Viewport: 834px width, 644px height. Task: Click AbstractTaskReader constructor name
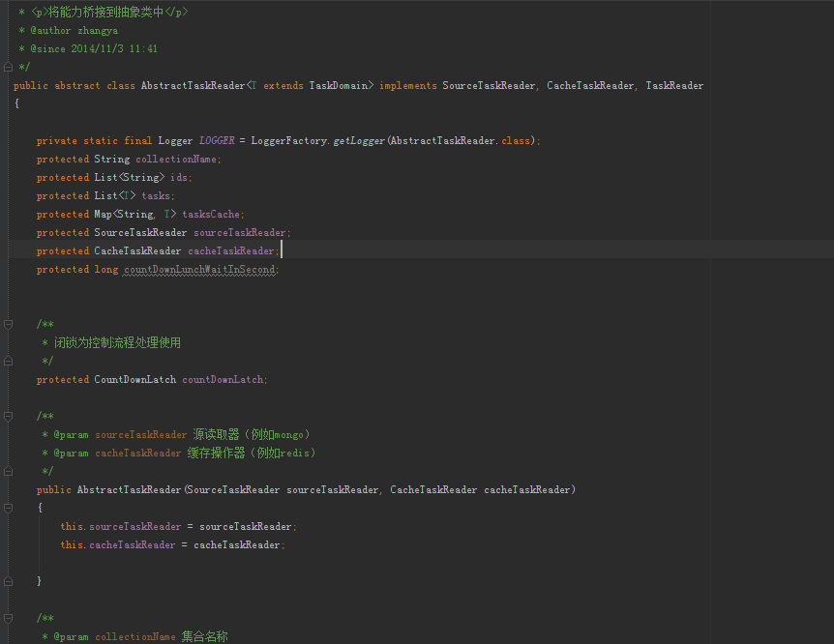(x=130, y=489)
